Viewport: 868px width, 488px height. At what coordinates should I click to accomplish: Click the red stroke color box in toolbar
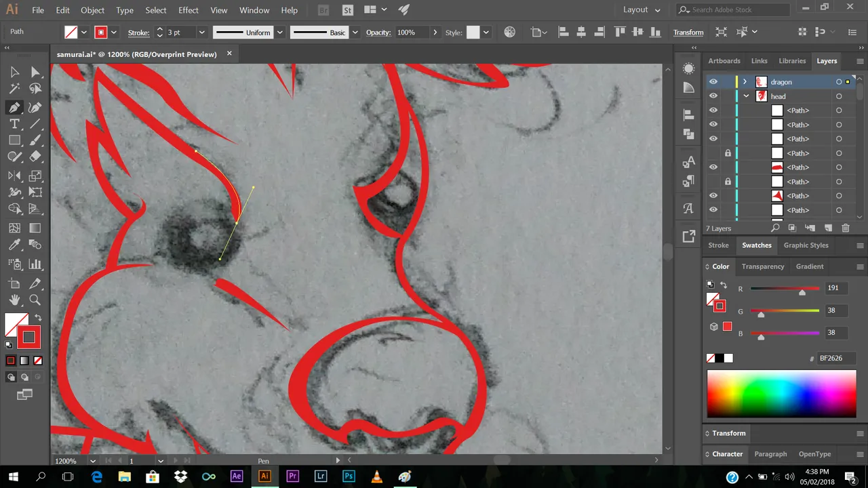tap(28, 337)
